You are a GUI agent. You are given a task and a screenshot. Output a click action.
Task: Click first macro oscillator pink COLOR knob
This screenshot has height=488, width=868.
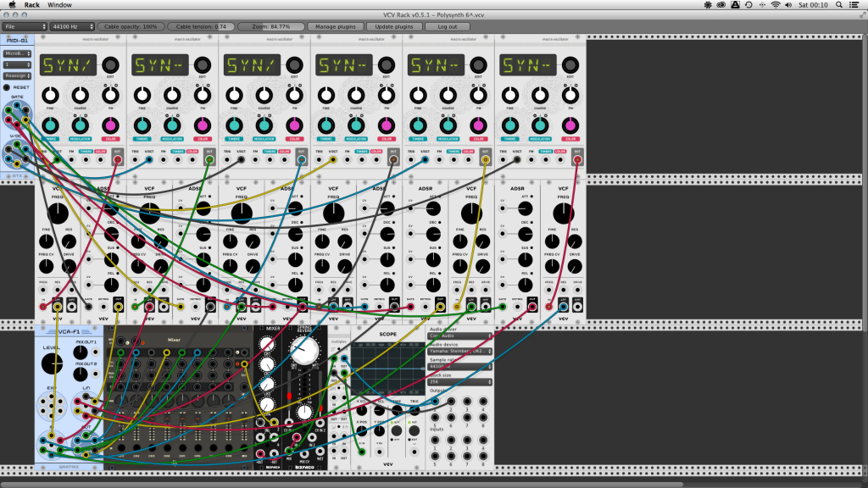110,125
